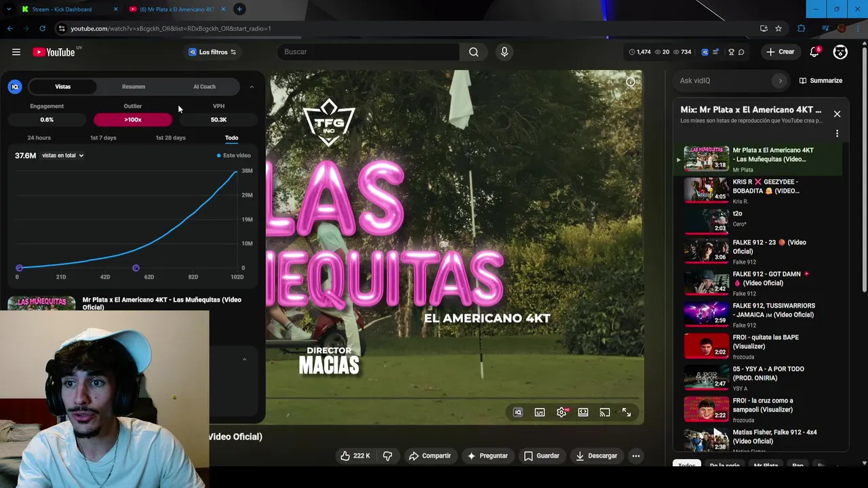Select the Mr Plata x El Americano browser tab

coord(178,9)
